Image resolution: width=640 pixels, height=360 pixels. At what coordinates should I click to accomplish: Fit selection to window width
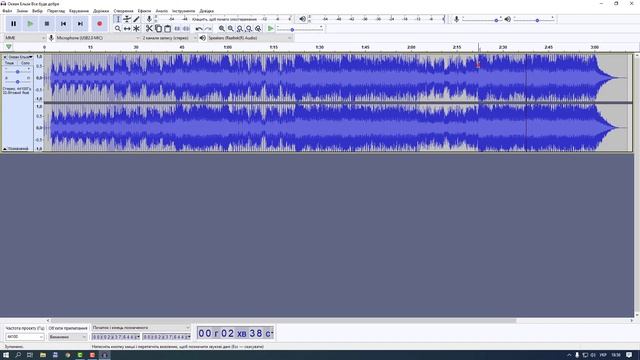click(240, 29)
